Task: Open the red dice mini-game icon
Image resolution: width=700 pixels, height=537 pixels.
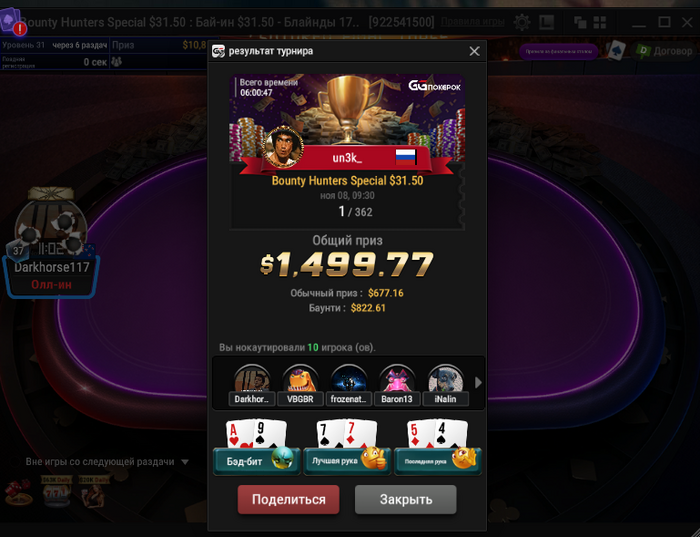Action: coord(18,492)
